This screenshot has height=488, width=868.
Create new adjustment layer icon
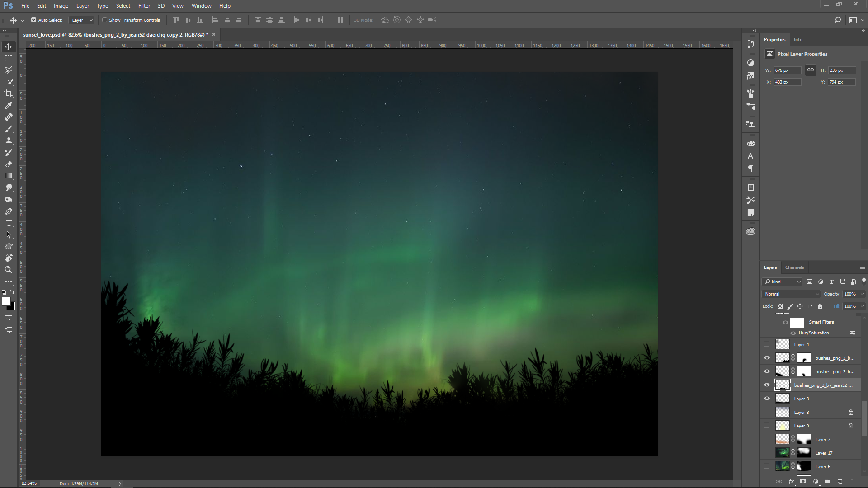pos(816,482)
